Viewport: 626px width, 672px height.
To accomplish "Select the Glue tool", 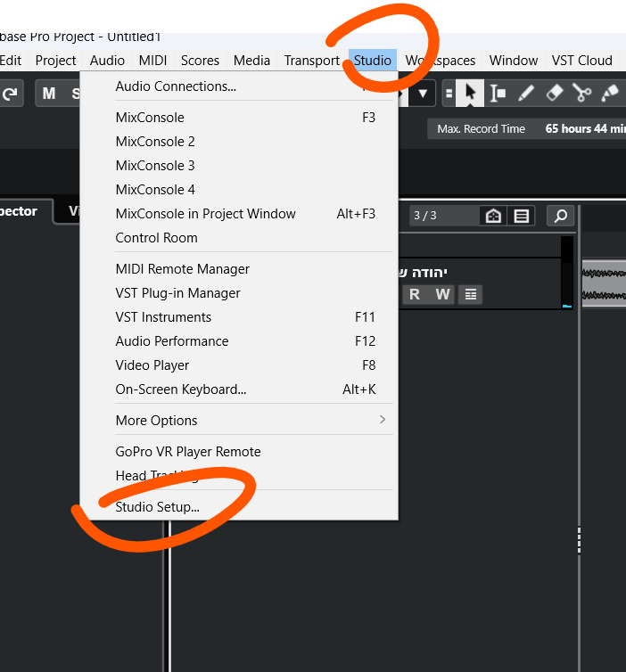I will point(610,93).
